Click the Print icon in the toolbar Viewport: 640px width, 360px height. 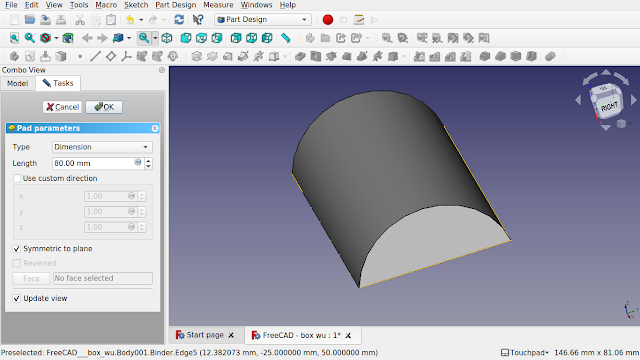[x=61, y=20]
